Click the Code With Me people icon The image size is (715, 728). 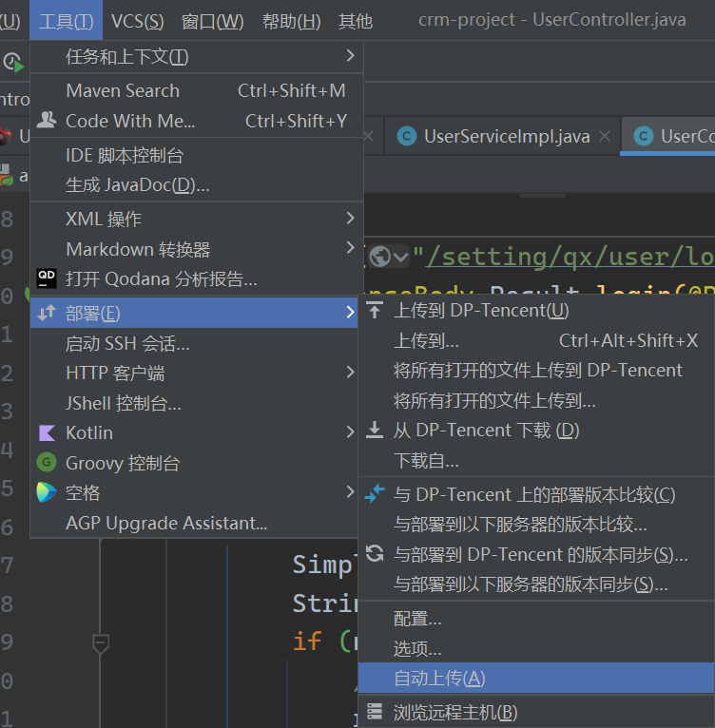point(47,121)
